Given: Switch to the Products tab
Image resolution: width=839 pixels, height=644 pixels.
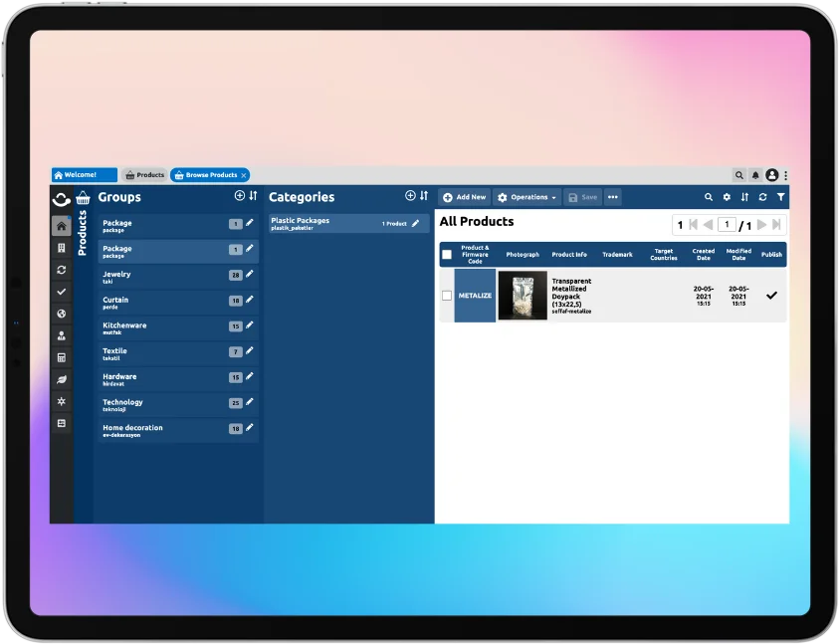Looking at the screenshot, I should click(144, 175).
